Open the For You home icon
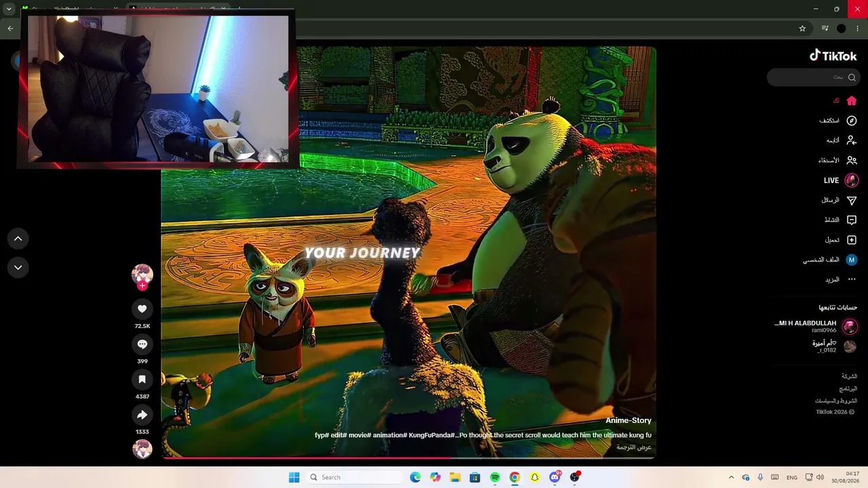868x488 pixels. point(852,101)
